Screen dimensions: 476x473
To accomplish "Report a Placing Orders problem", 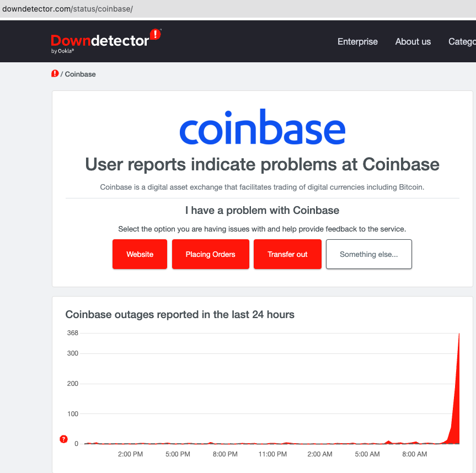I will click(x=210, y=254).
